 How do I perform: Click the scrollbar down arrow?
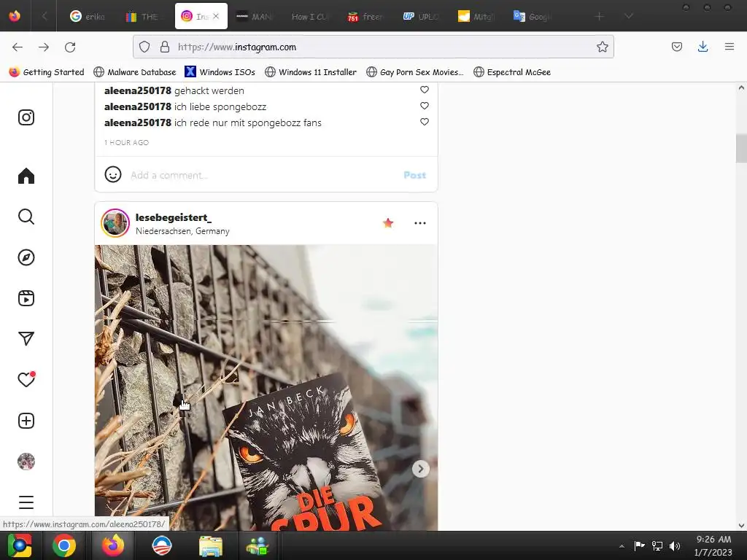tap(741, 525)
